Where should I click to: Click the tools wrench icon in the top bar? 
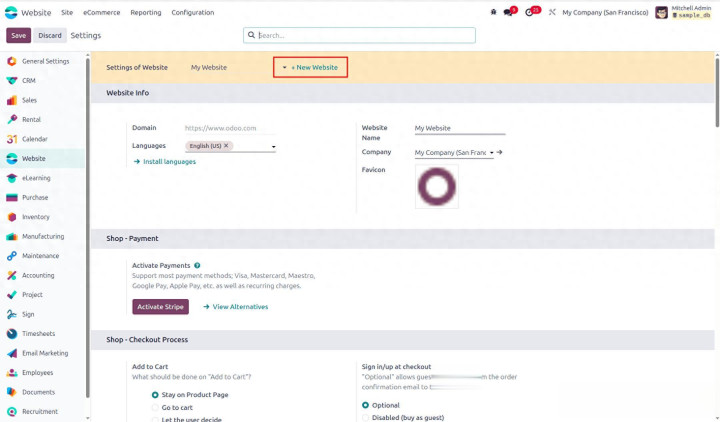(x=552, y=12)
